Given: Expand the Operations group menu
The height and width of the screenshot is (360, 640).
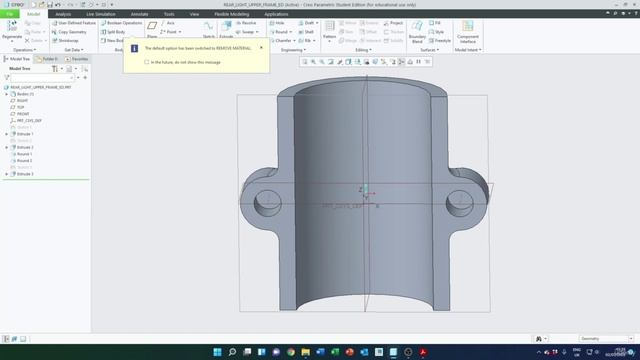Looking at the screenshot, I should (24, 50).
